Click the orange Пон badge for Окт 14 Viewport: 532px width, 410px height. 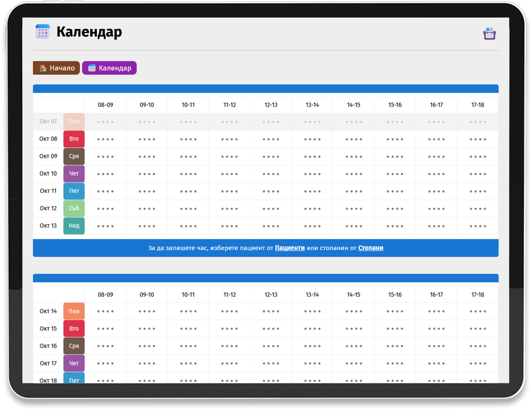74,311
